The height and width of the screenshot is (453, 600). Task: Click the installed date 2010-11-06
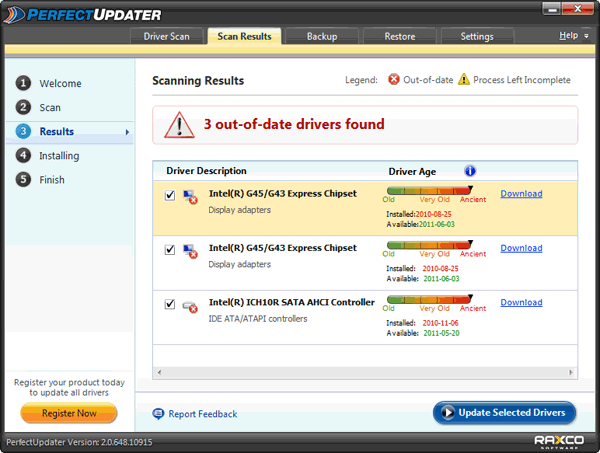[440, 323]
